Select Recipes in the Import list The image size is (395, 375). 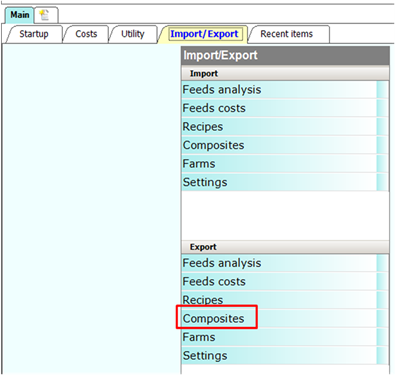(x=285, y=127)
